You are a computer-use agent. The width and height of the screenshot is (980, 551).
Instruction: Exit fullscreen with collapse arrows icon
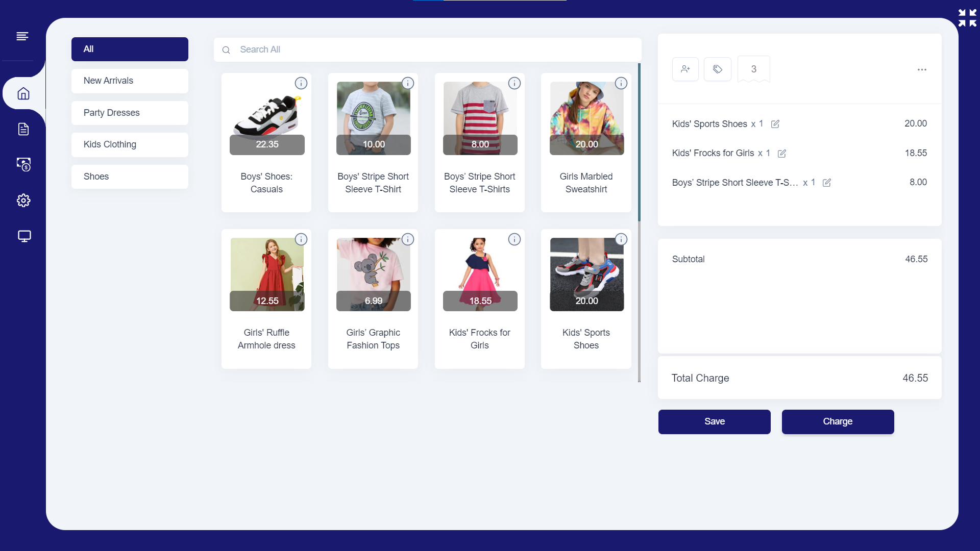(x=967, y=18)
